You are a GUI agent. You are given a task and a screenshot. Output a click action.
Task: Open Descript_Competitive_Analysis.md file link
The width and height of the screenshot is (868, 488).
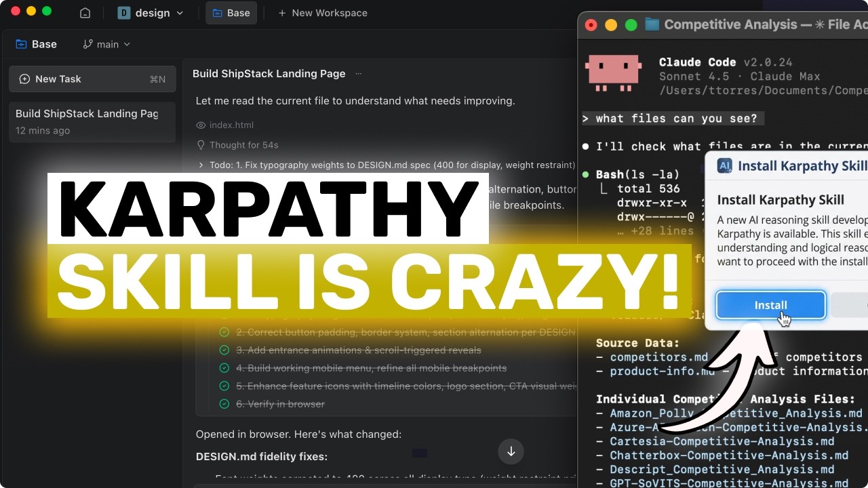722,469
